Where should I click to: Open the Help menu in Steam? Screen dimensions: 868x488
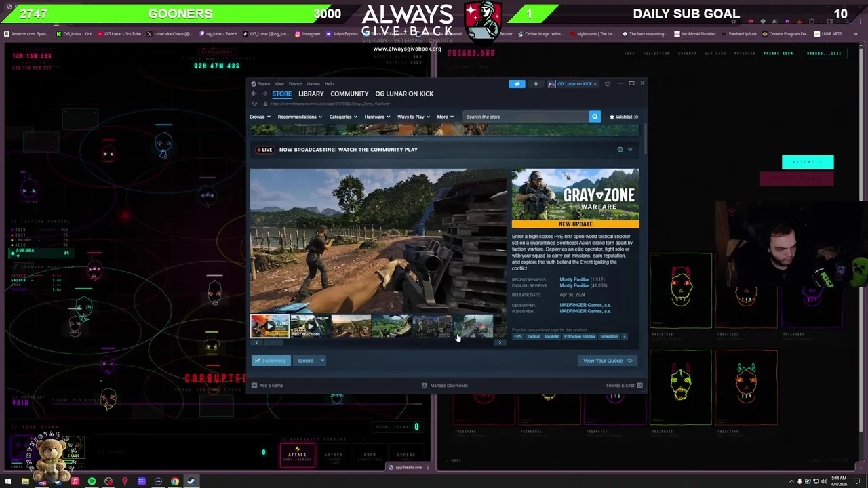click(329, 84)
